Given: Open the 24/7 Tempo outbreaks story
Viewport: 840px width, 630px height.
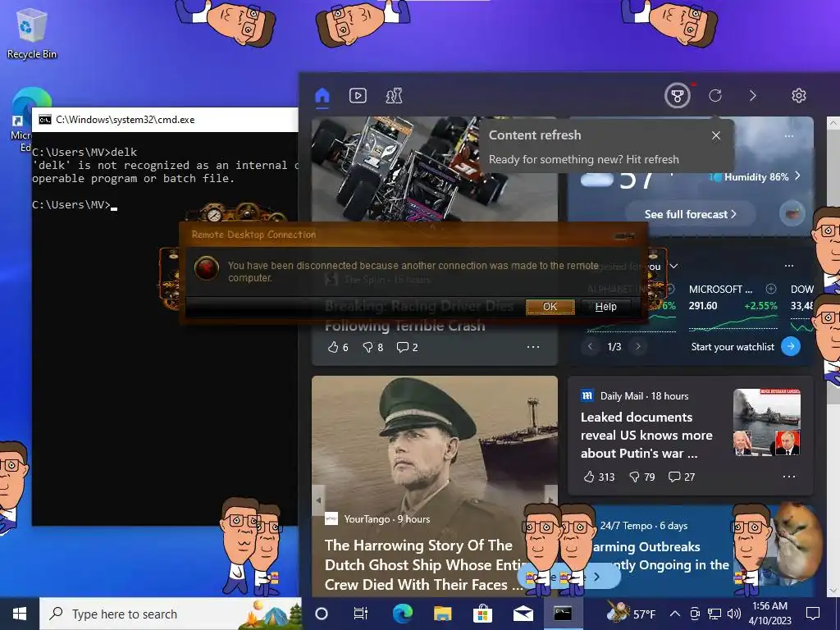Looking at the screenshot, I should (662, 555).
